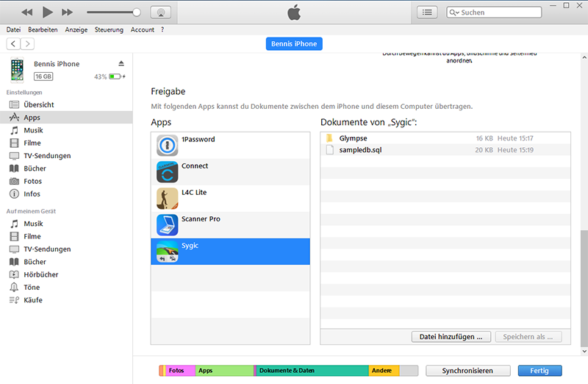
Task: Select the 1Password app
Action: (198, 140)
